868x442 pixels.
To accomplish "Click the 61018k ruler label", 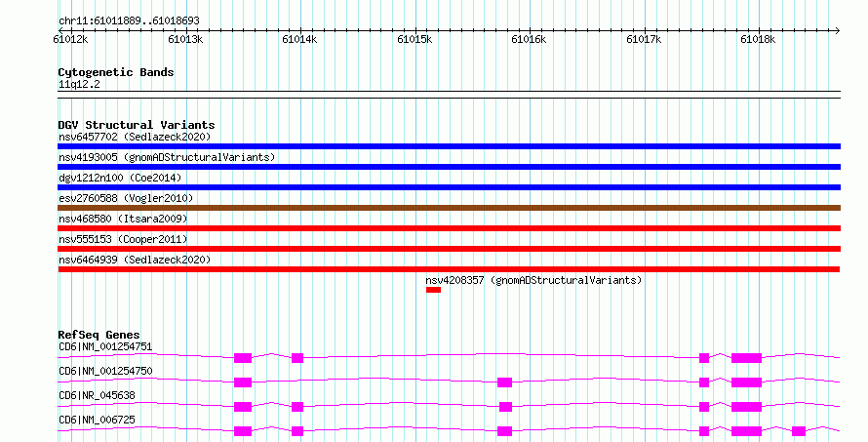I will click(758, 39).
